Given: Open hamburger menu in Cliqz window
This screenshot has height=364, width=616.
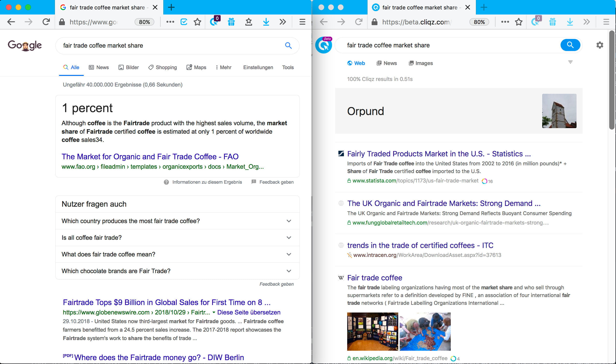Looking at the screenshot, I should (606, 22).
